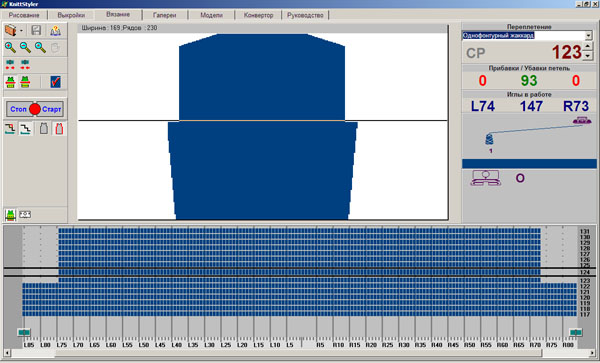This screenshot has height=363, width=600.
Task: Click the open file book icon
Action: click(10, 30)
